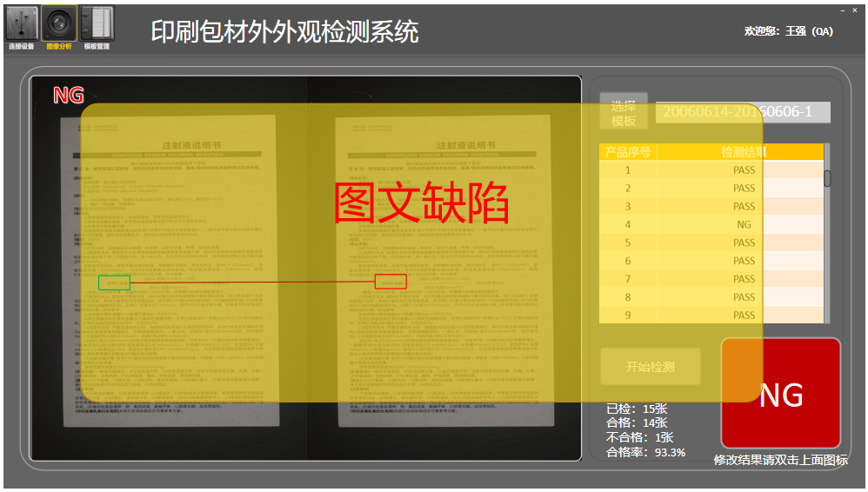Select row 4 with NG result

(711, 224)
